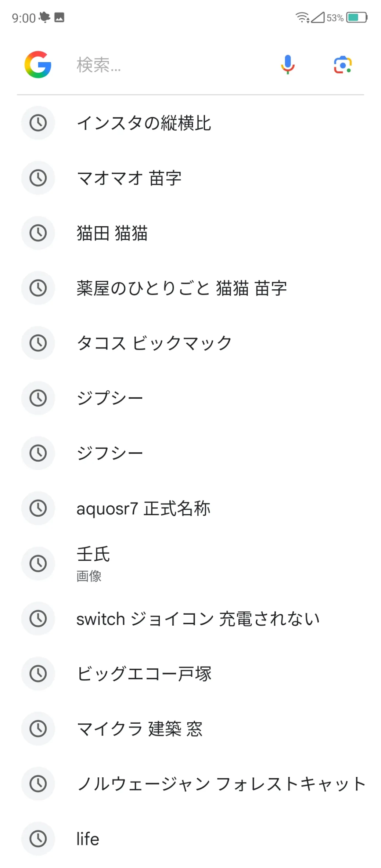Tap the Google logo icon

37,65
